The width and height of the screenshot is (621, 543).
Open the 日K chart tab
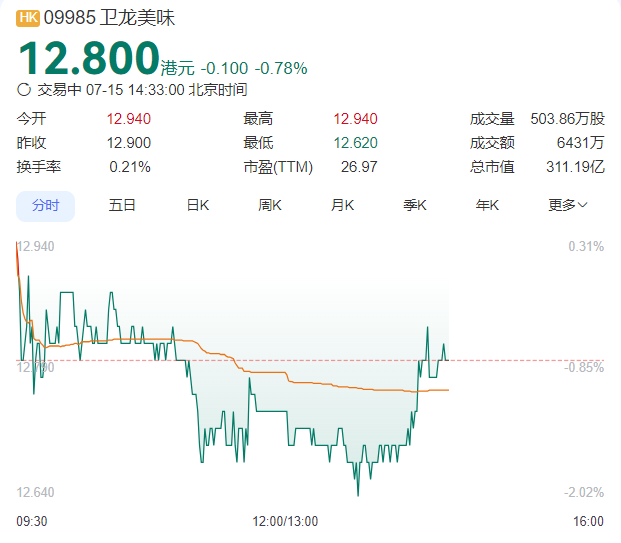coord(198,206)
